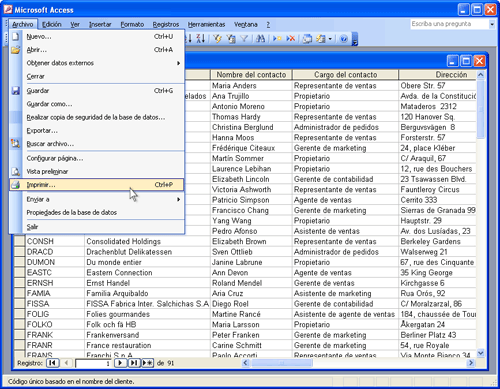Choose Guardar como... from the Archivo menu
This screenshot has width=500, height=389.
coord(97,104)
